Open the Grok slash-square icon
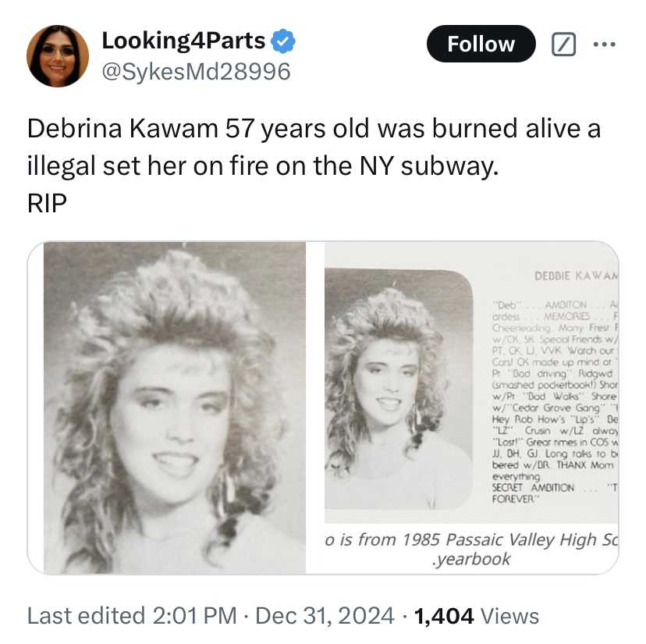This screenshot has height=644, width=646. [x=563, y=44]
